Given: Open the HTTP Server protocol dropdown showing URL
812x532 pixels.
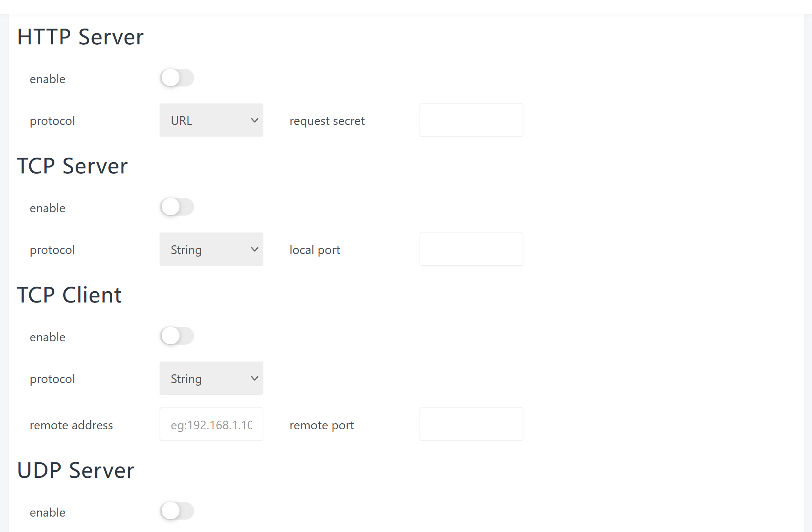Looking at the screenshot, I should (x=211, y=120).
